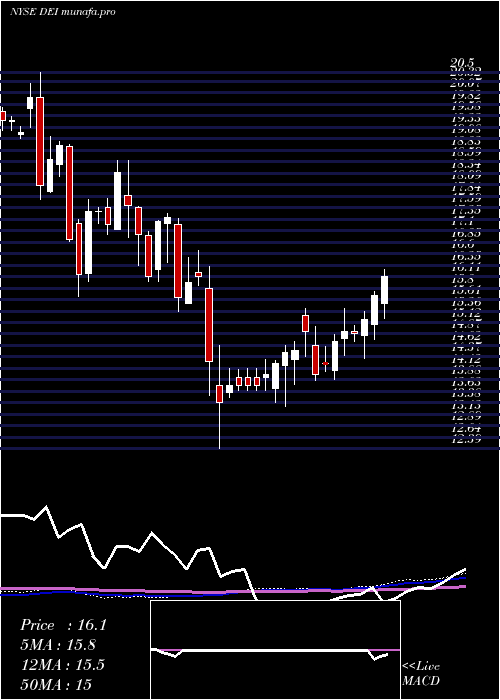The image size is (500, 700).
Task: Click the 16.11 price axis label
Action: [466, 268]
